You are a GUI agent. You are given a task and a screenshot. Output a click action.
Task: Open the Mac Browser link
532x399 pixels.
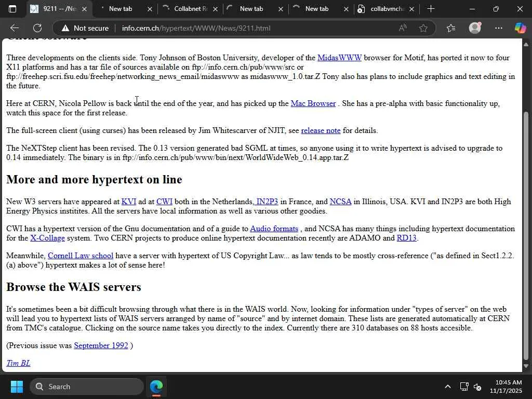click(313, 103)
